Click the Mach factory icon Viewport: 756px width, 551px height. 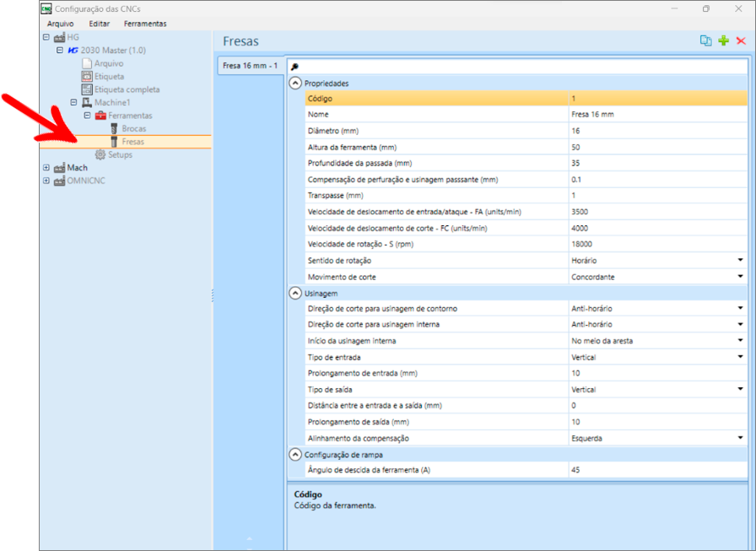(x=59, y=168)
